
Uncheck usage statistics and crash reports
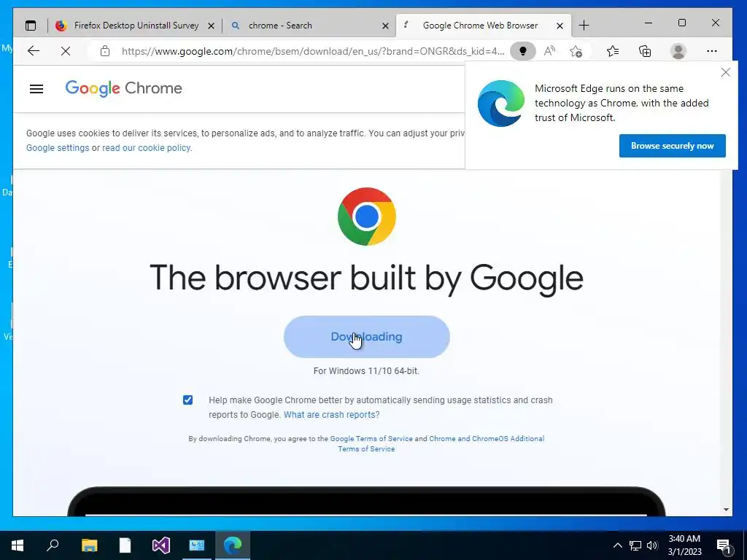(x=187, y=400)
